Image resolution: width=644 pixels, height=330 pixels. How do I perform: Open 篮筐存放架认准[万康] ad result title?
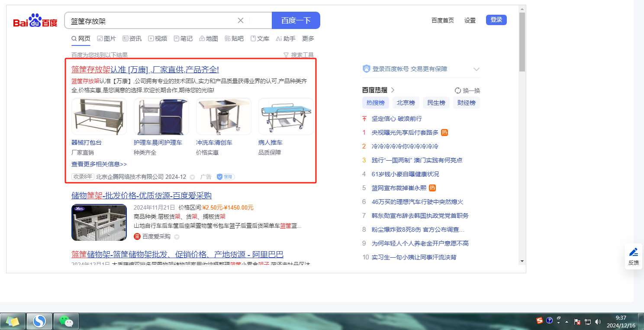coord(145,70)
